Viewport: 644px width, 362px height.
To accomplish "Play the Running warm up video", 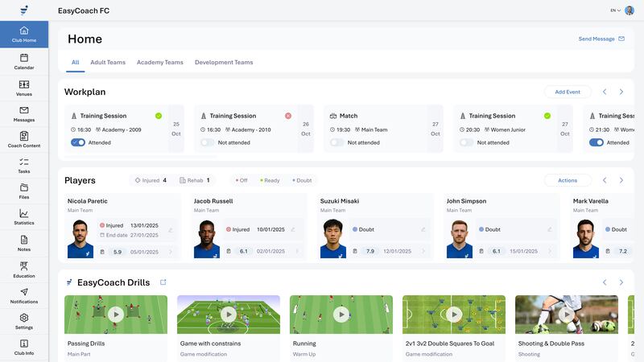I will pos(341,315).
